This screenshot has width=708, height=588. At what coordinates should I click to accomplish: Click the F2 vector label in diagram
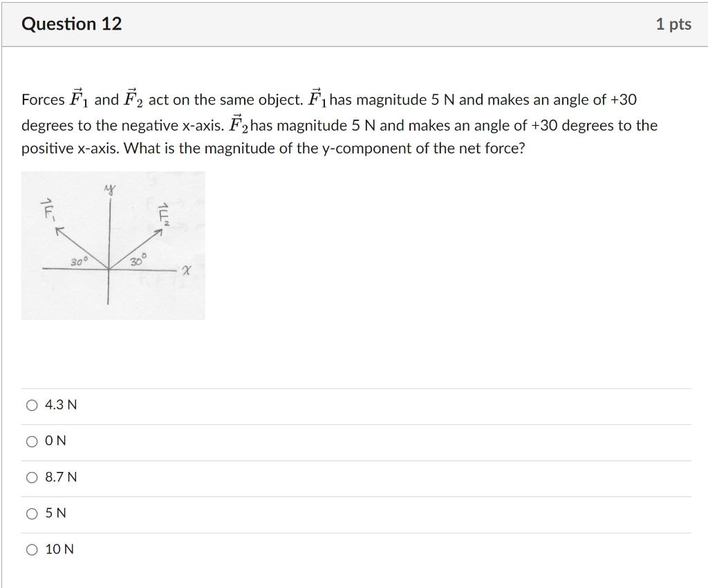pyautogui.click(x=163, y=214)
